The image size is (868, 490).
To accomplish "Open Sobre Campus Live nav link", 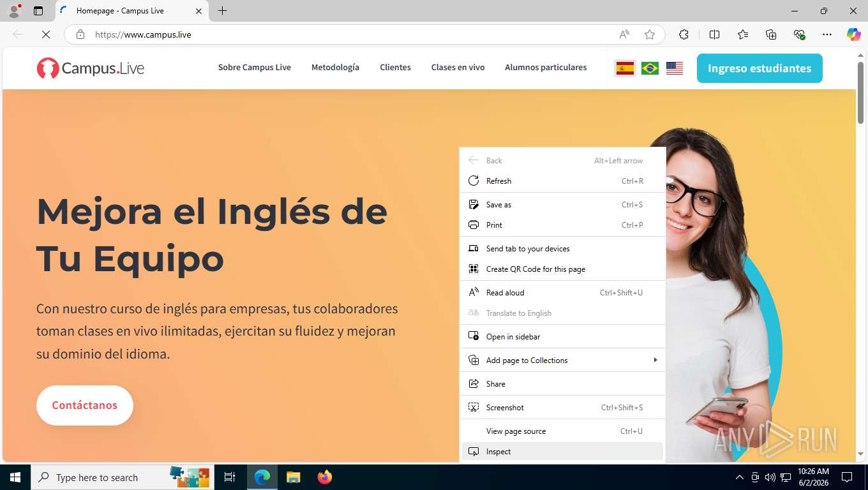I will (x=255, y=67).
